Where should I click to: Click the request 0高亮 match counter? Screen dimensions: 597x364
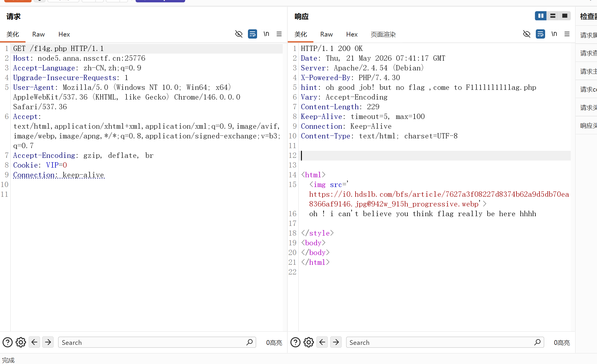coord(274,343)
